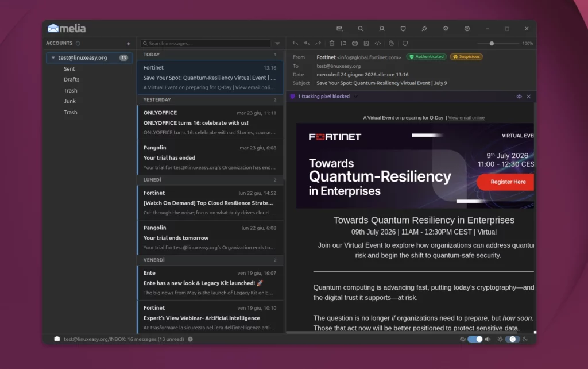Print the message with printer icon
Viewport: 588px width, 369px height.
tap(355, 43)
